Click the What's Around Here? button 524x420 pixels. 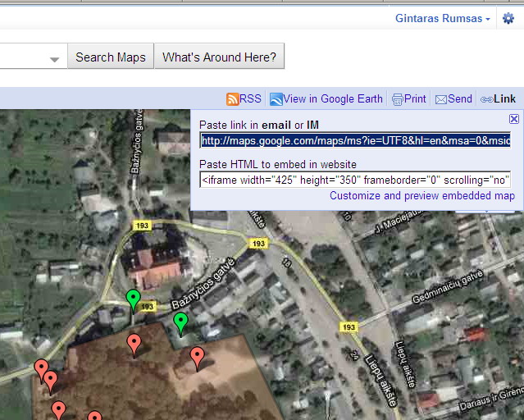tap(219, 57)
